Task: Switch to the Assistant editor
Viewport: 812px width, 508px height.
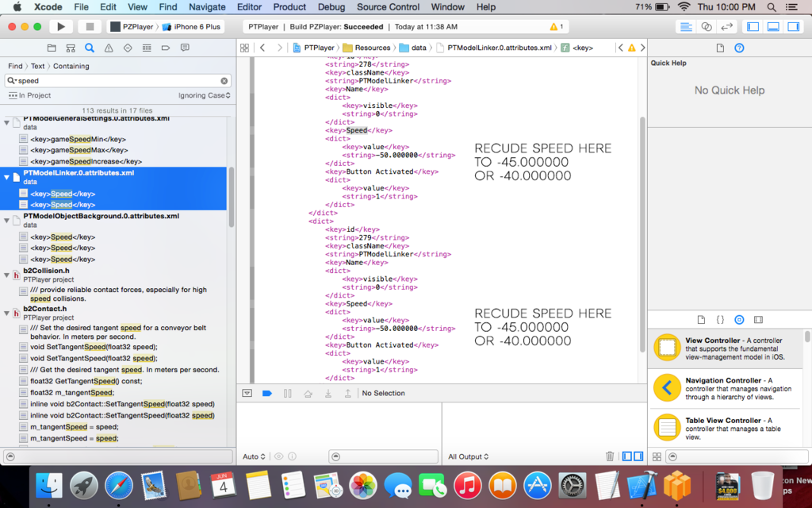Action: coord(707,26)
